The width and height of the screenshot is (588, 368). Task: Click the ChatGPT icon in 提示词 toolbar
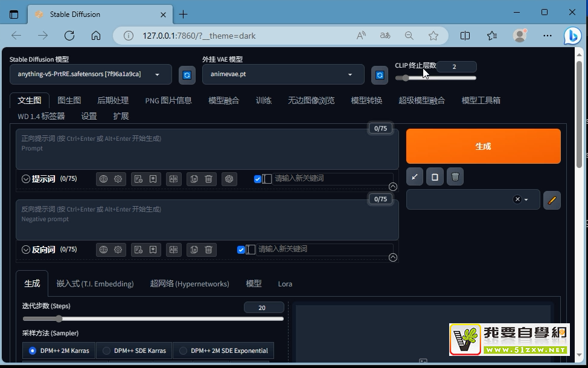pos(228,179)
